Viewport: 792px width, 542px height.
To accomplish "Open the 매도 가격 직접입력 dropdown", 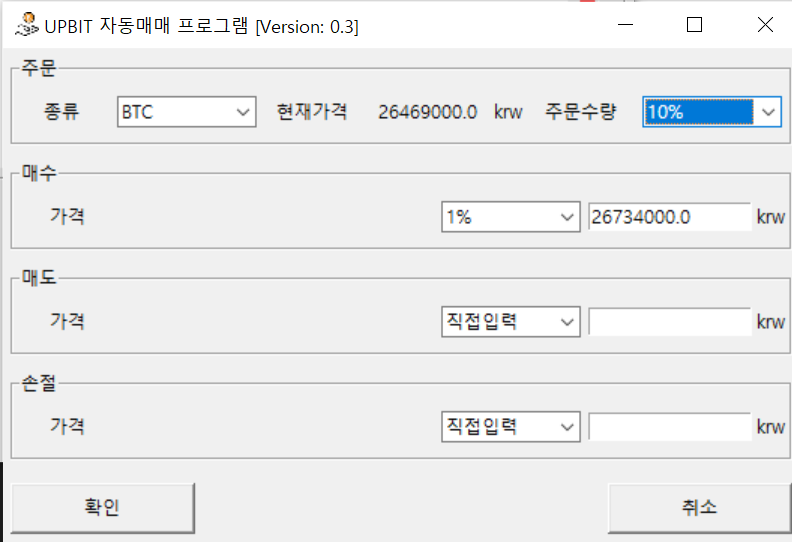I will point(511,322).
